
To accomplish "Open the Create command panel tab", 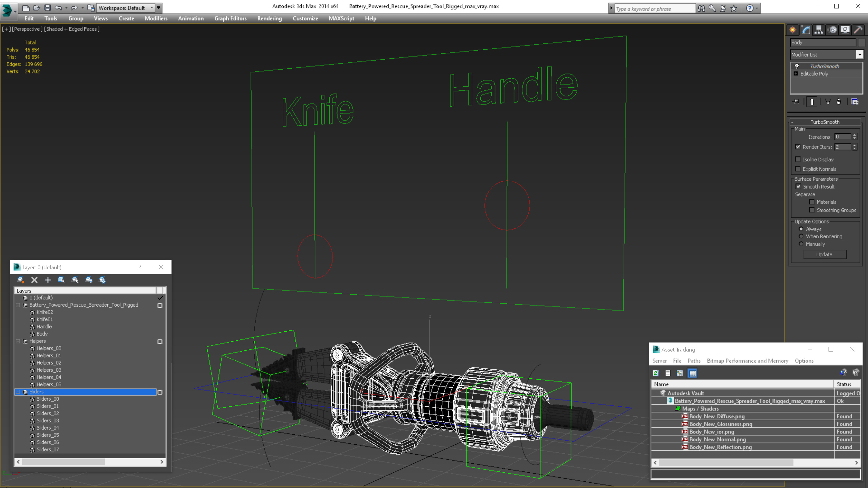I will [x=793, y=30].
